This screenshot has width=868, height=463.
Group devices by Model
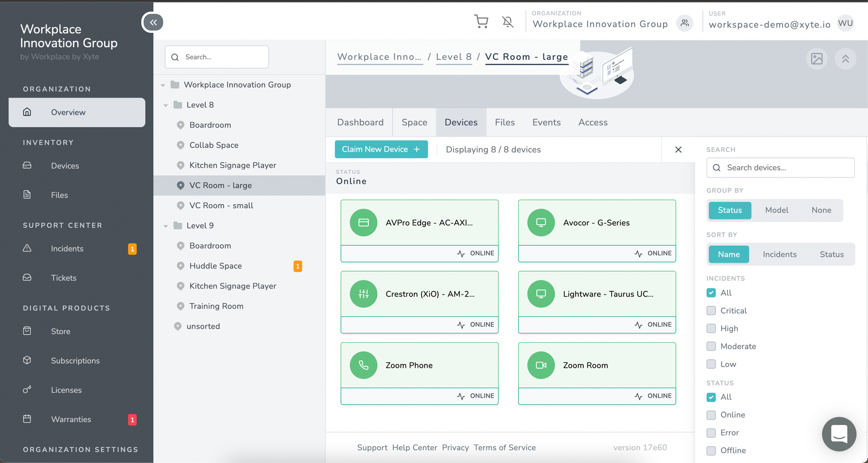click(x=776, y=210)
